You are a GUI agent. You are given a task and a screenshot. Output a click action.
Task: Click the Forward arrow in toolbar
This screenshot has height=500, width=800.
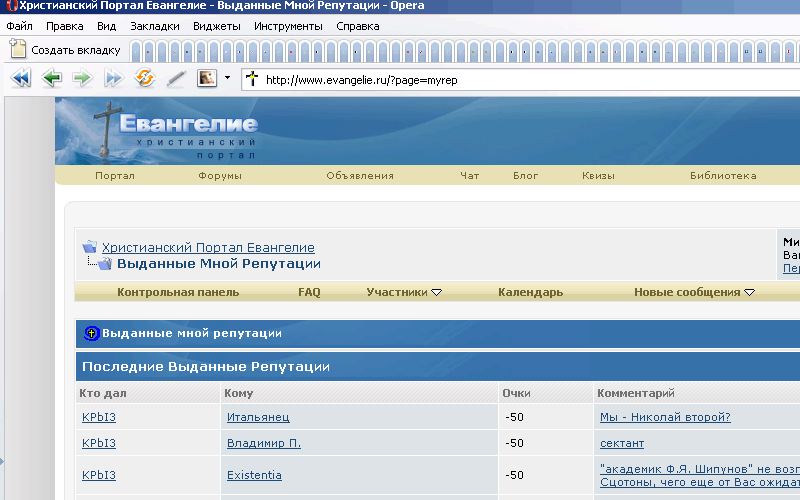[82, 78]
